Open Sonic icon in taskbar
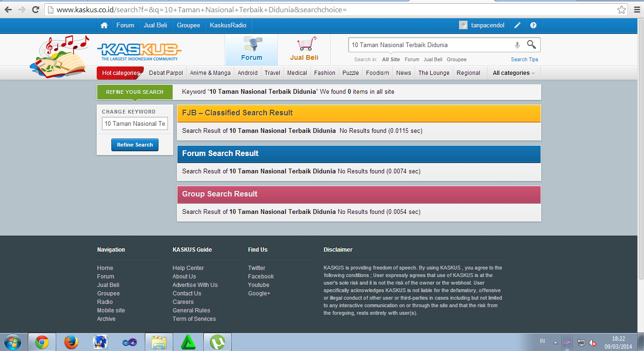Image resolution: width=644 pixels, height=351 pixels. point(100,342)
